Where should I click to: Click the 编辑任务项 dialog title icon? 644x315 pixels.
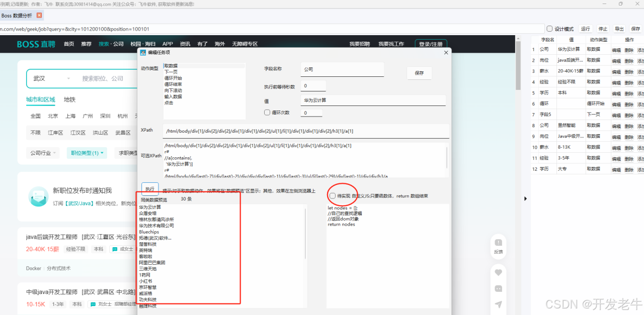click(143, 52)
